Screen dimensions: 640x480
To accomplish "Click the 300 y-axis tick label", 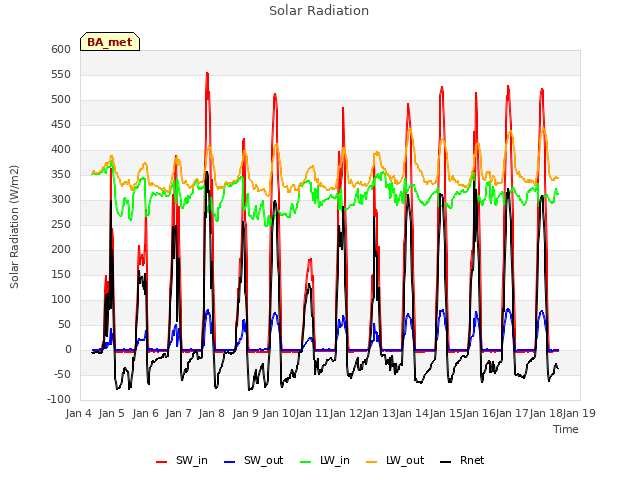I will [x=61, y=200].
